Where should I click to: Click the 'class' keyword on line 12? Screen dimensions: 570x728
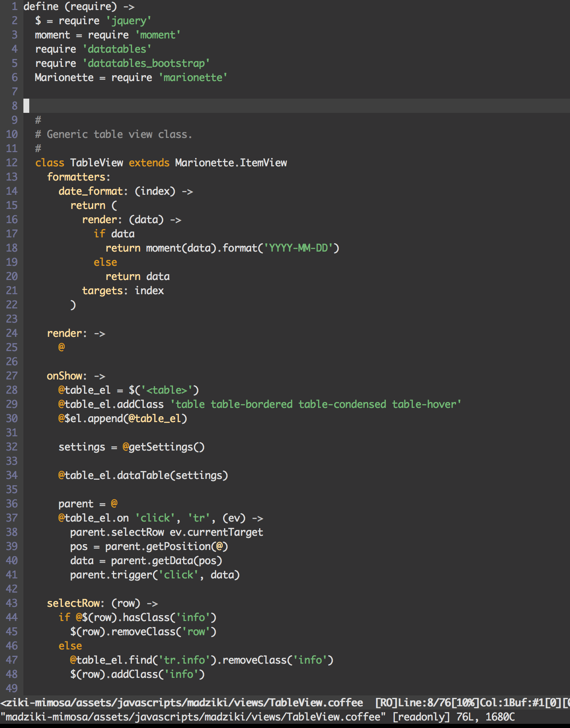pyautogui.click(x=50, y=163)
